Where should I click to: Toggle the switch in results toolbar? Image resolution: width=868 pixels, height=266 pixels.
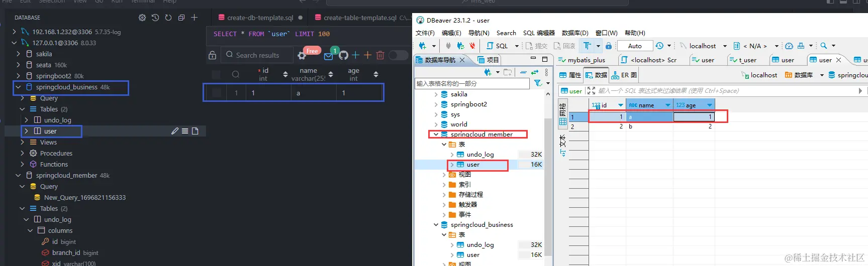pyautogui.click(x=399, y=55)
